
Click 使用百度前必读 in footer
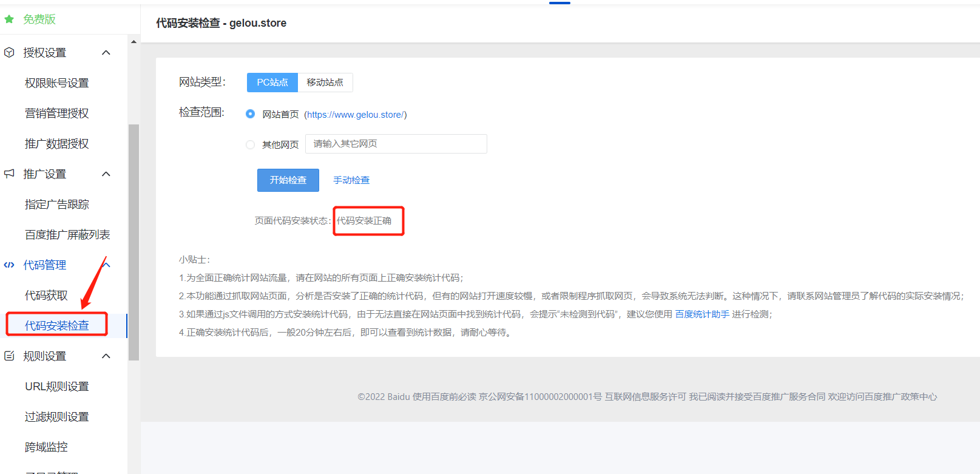[444, 397]
